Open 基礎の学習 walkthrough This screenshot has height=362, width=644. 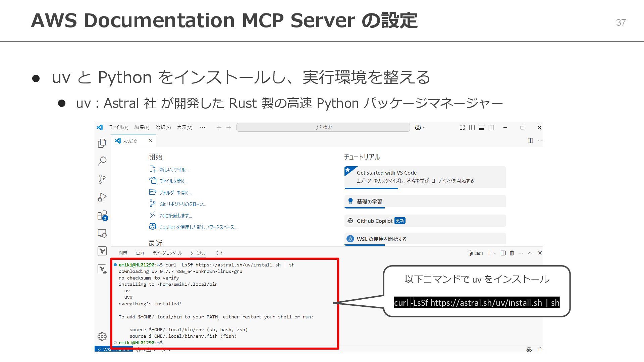pos(425,201)
